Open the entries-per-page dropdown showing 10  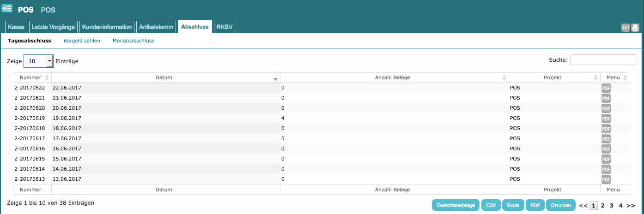[38, 61]
